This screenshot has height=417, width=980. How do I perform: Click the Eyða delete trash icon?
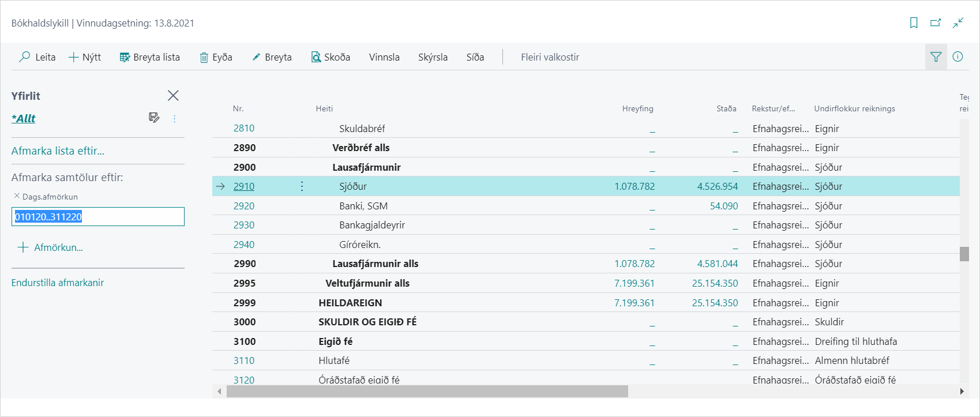click(204, 57)
